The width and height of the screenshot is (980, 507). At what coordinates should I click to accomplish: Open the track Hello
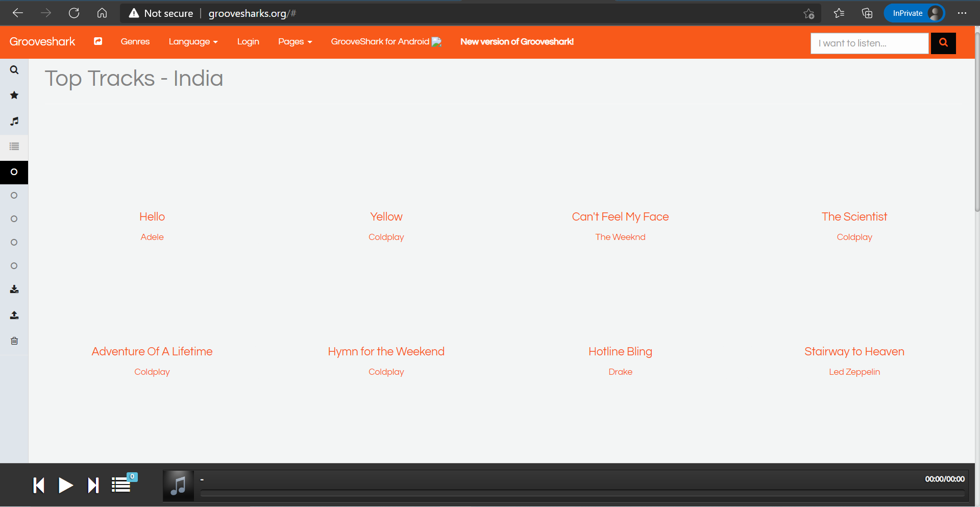click(152, 216)
